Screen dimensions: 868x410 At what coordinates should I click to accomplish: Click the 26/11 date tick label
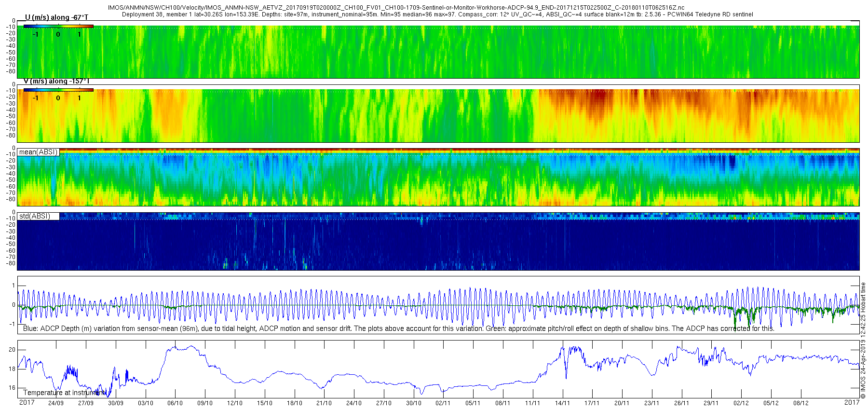681,403
